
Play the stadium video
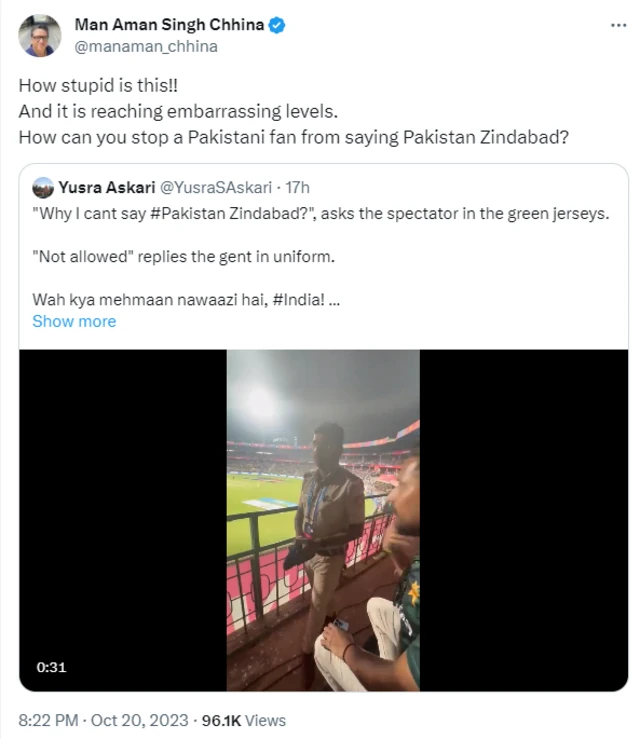(323, 520)
